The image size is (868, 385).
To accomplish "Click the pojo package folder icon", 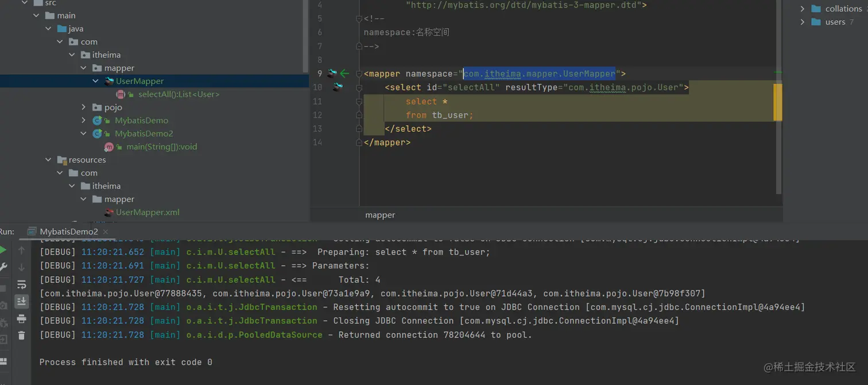I will coord(97,107).
